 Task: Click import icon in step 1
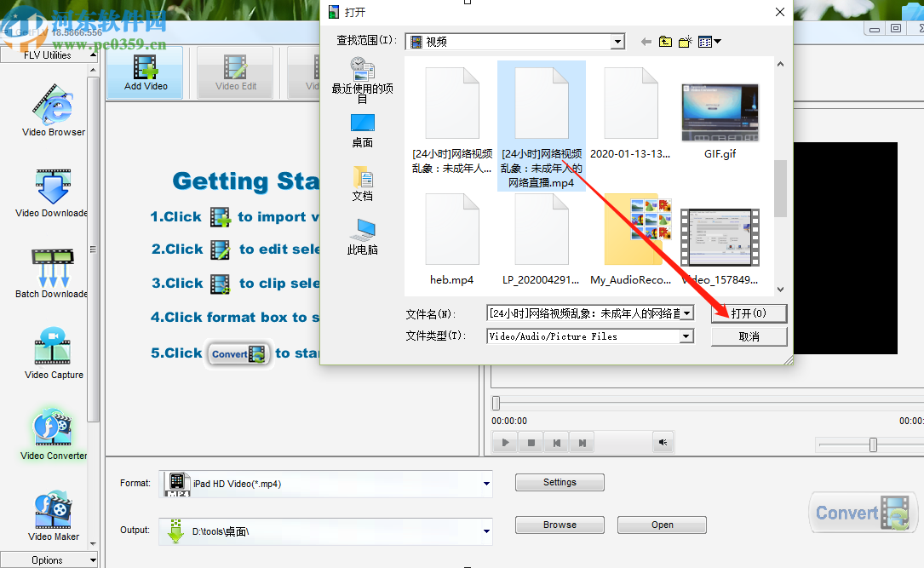(221, 217)
